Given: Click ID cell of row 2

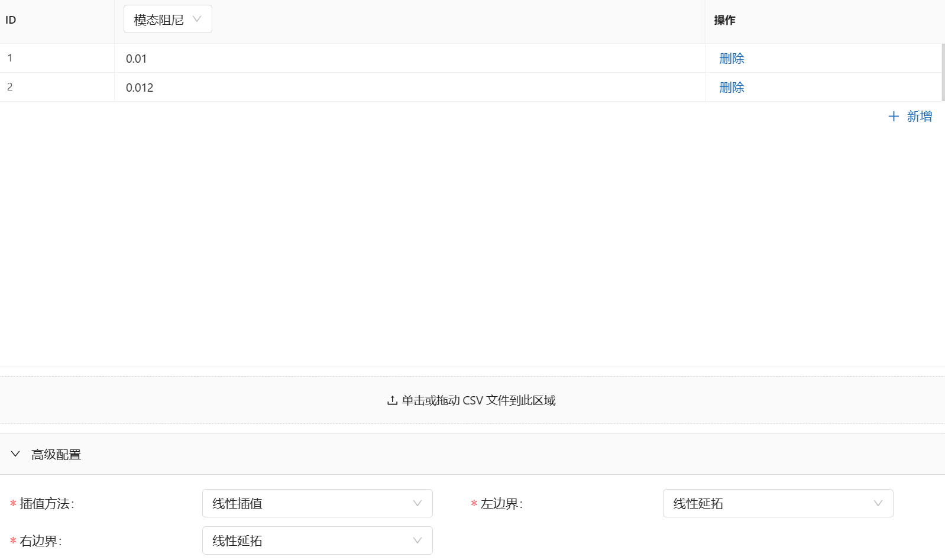Looking at the screenshot, I should point(57,87).
